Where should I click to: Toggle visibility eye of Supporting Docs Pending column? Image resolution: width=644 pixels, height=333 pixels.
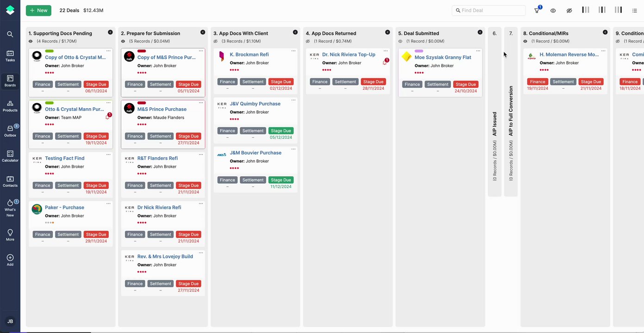tap(31, 41)
